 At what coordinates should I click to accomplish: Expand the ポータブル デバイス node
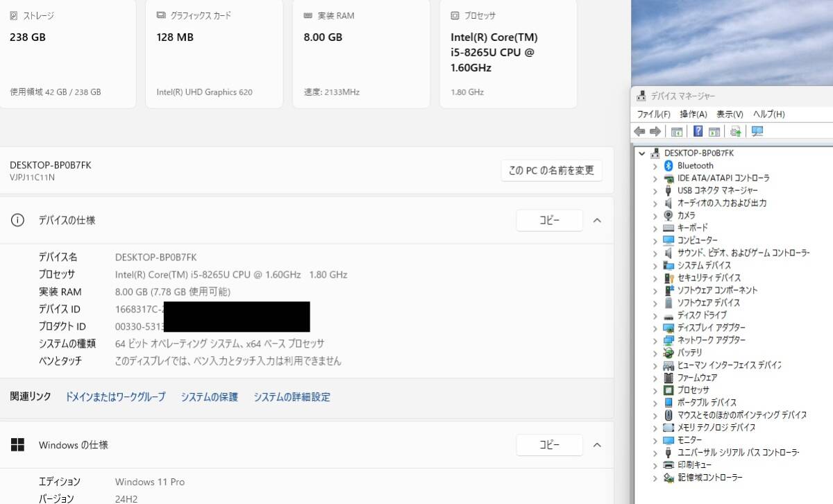point(655,403)
